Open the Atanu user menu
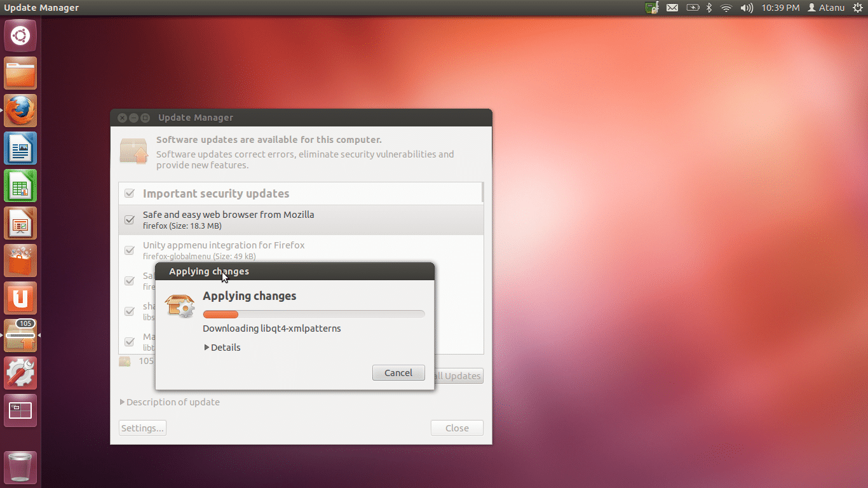The height and width of the screenshot is (488, 868). [826, 8]
